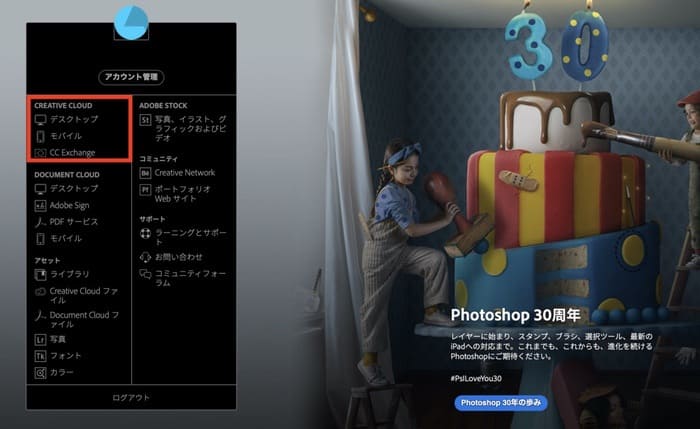
Task: Click desktop monitor icon under Creative Cloud
Action: [x=40, y=119]
